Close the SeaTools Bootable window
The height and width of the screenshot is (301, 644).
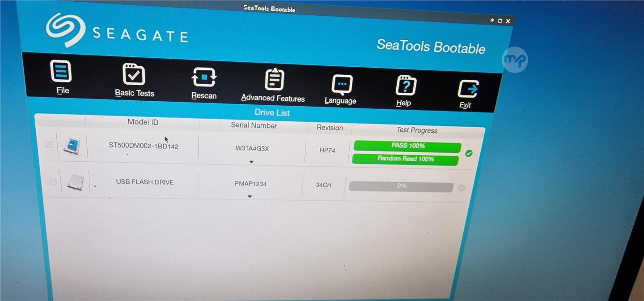coord(507,21)
